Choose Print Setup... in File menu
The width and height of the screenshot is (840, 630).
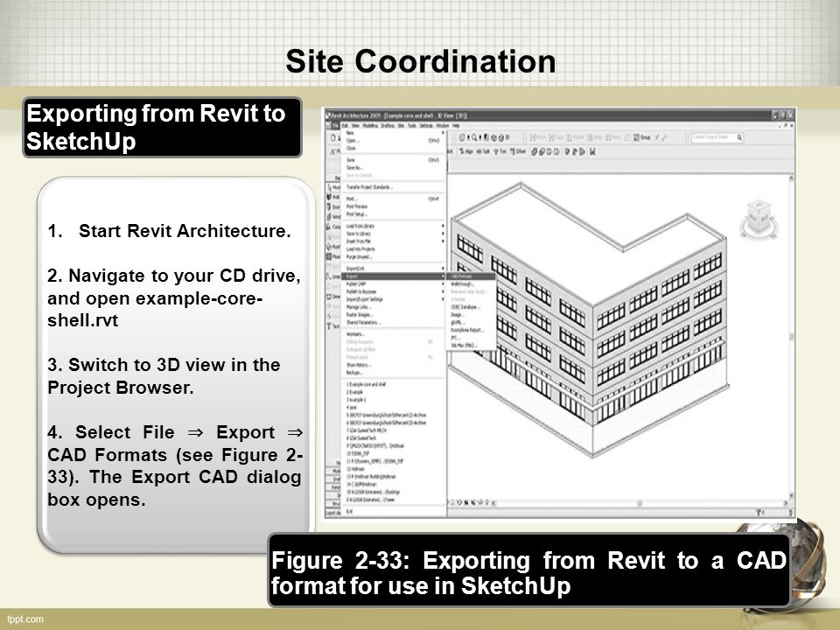(x=394, y=213)
